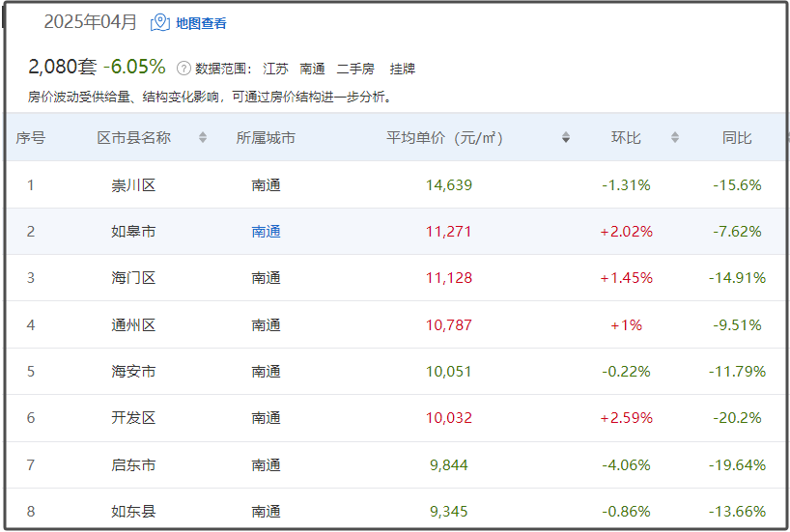Click the 同比 column header
The image size is (790, 532).
tap(737, 137)
